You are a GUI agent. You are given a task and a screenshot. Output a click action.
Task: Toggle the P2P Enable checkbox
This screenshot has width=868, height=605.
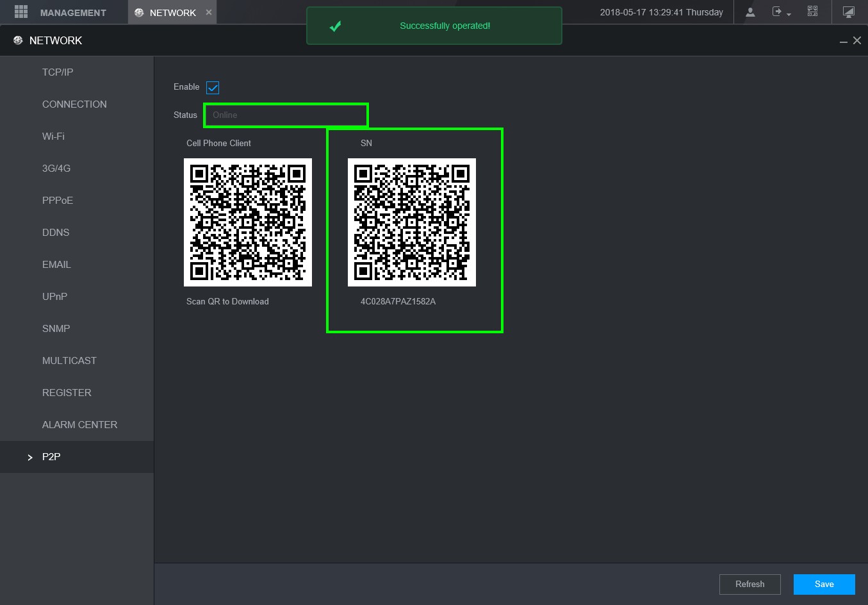[x=213, y=87]
